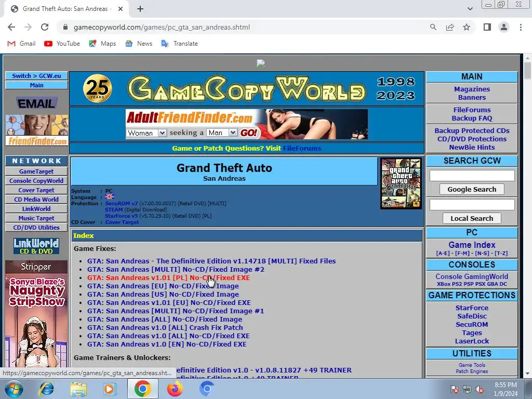Click the Local search input field

click(472, 205)
